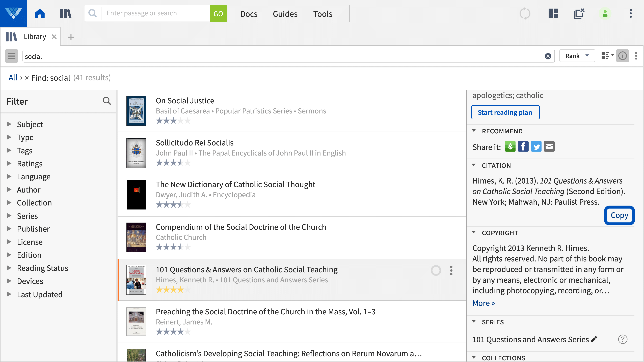Collapse the RECOMMEND section

473,131
